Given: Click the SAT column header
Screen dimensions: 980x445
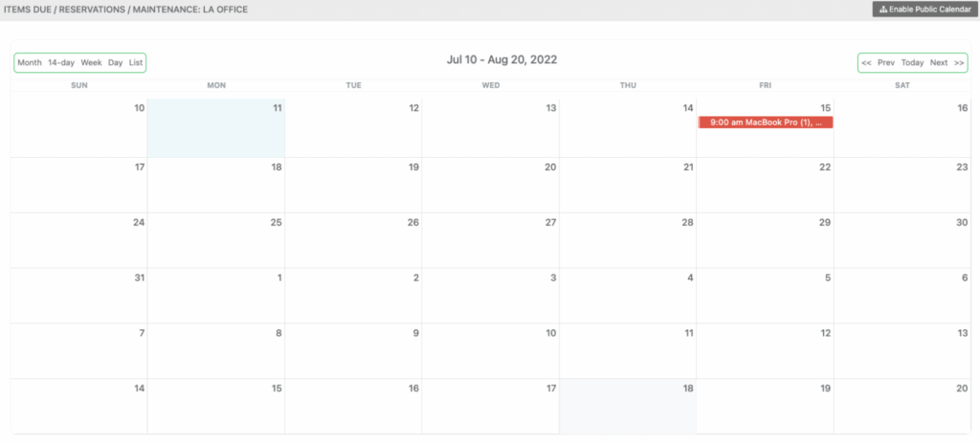Looking at the screenshot, I should point(902,85).
